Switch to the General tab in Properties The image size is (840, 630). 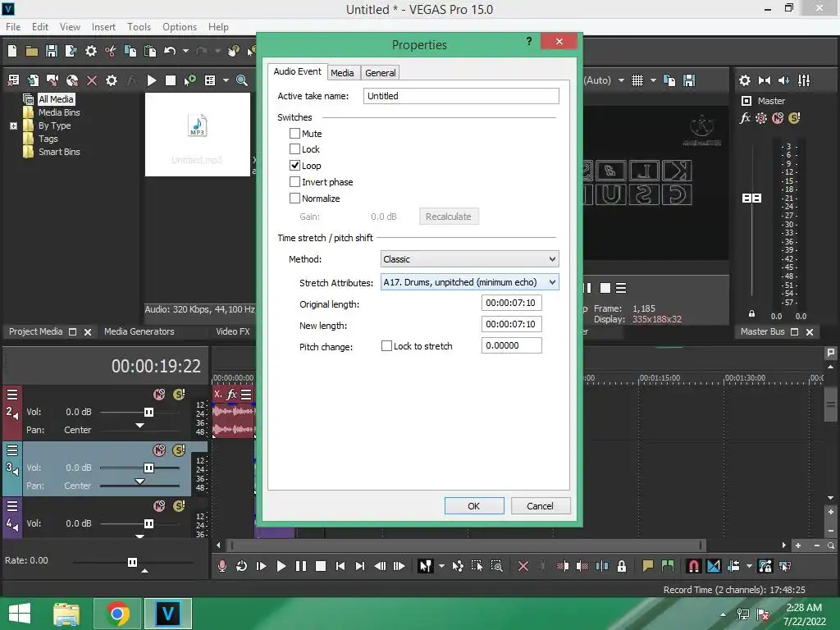(x=381, y=73)
